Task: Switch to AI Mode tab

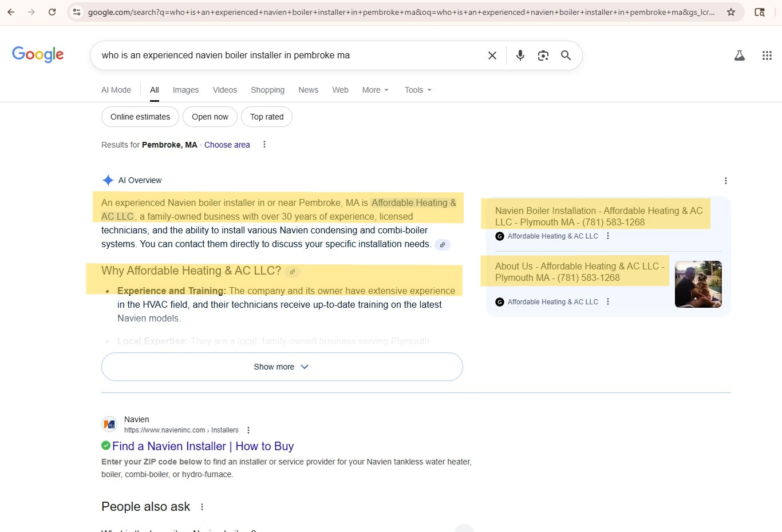Action: click(116, 90)
